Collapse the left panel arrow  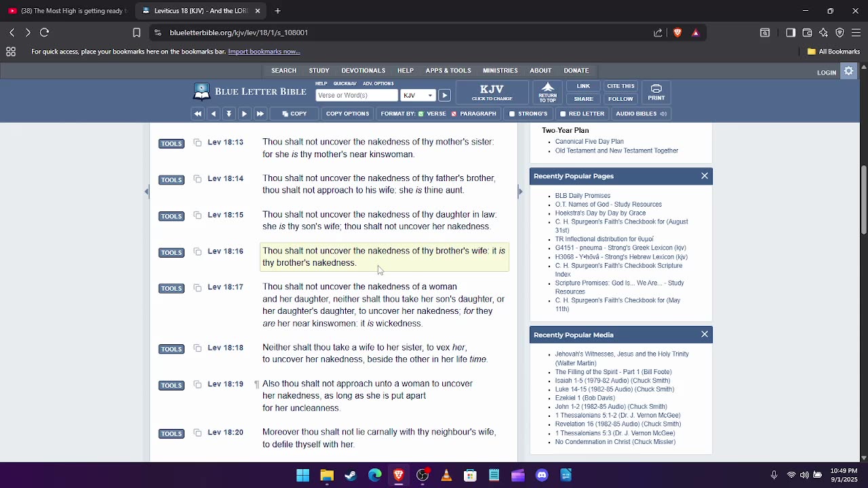[146, 192]
